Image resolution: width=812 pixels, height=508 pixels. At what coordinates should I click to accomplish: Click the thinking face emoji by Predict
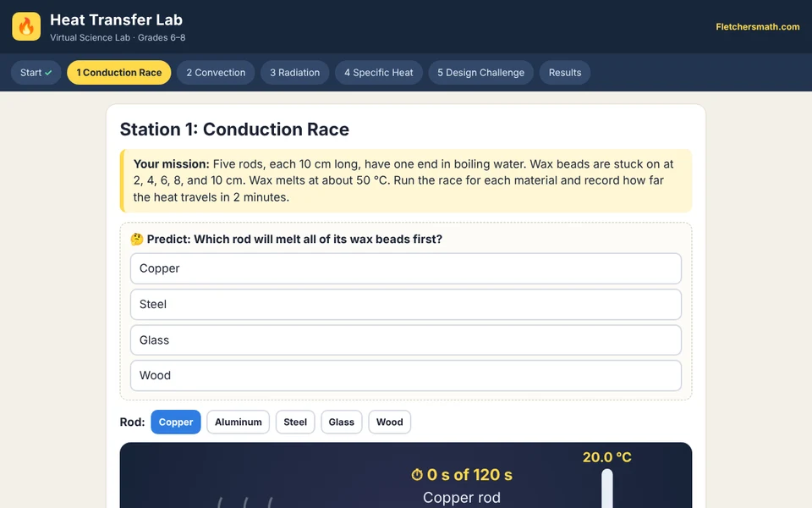point(137,239)
